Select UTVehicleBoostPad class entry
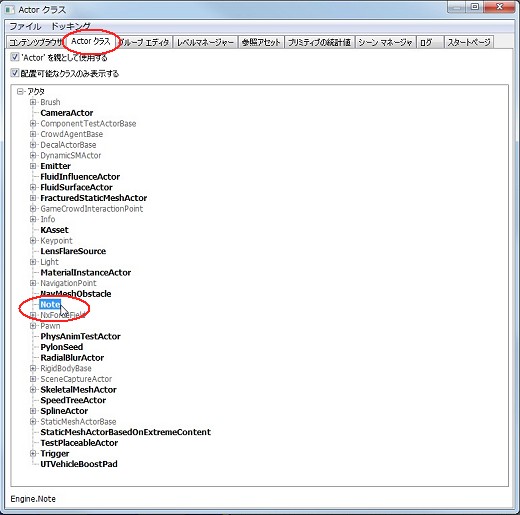Image resolution: width=520 pixels, height=515 pixels. [79, 464]
